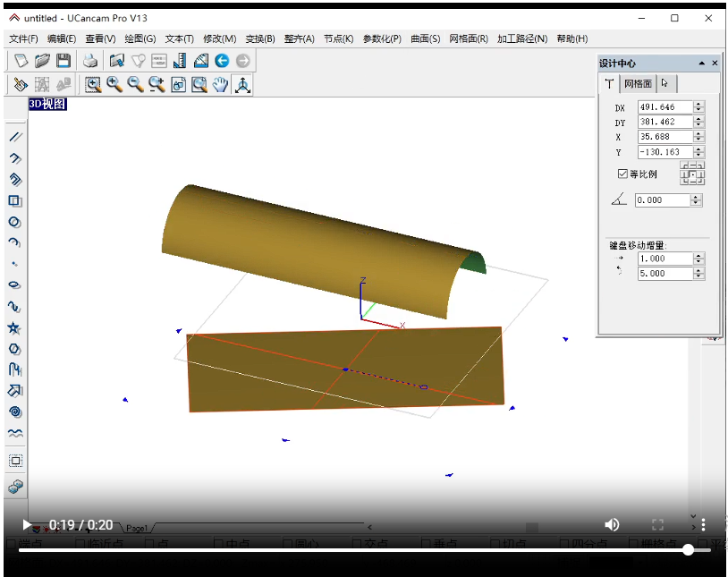728x577 pixels.
Task: Toggle fullscreen on the video player
Action: coord(657,524)
